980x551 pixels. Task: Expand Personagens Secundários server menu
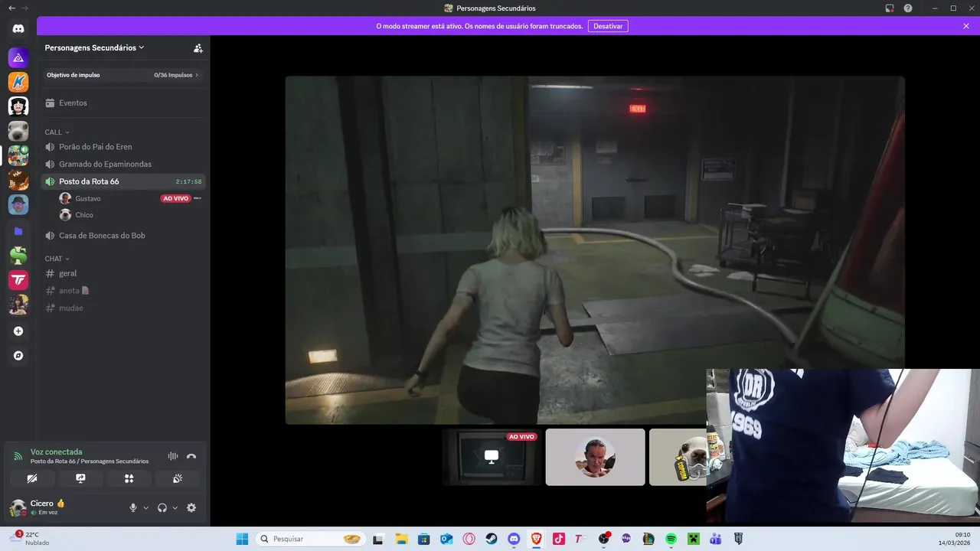95,47
